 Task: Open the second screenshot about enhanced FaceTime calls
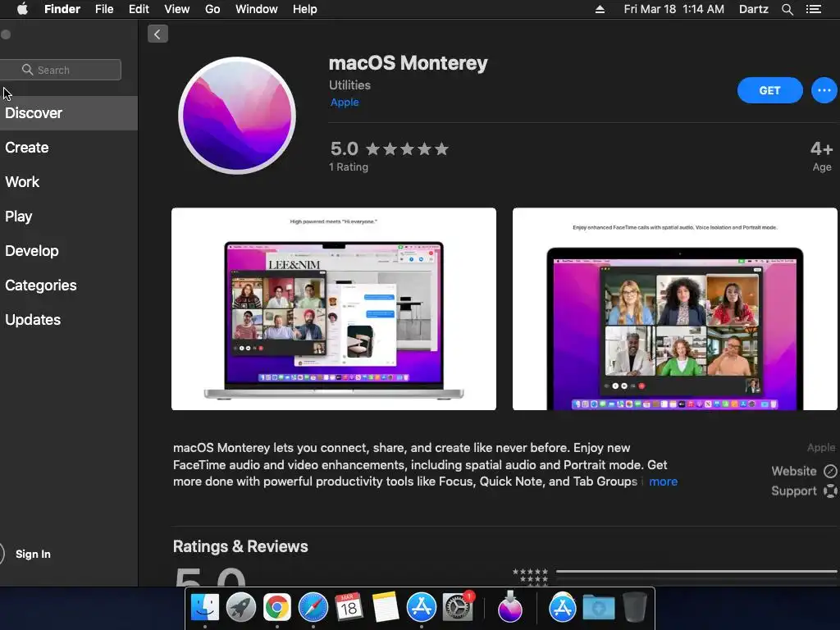[x=675, y=309]
